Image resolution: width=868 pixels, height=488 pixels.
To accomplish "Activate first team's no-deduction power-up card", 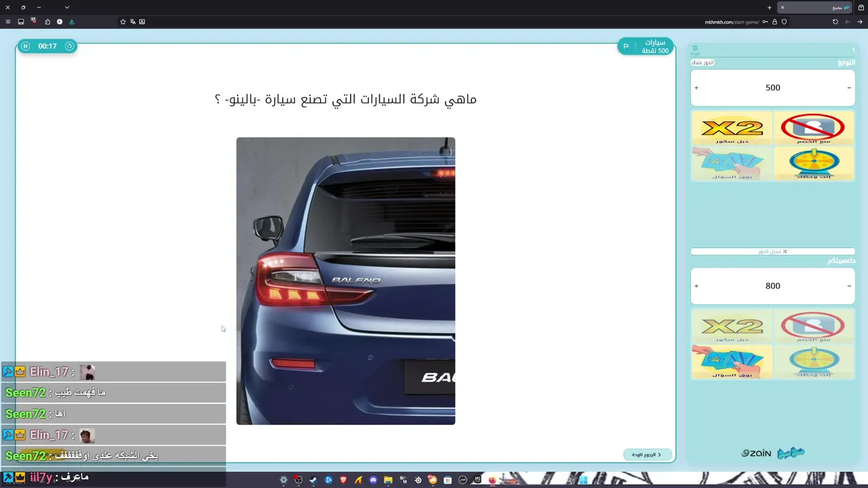I will point(813,129).
